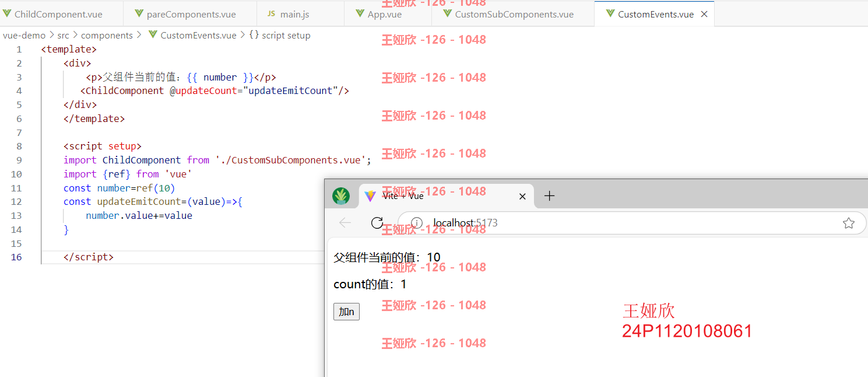Click the src breadcrumb segment
Image resolution: width=868 pixels, height=377 pixels.
[x=63, y=35]
